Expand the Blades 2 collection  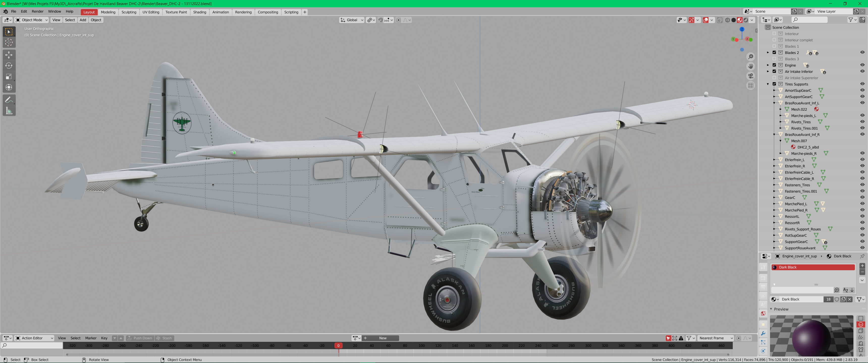point(768,52)
